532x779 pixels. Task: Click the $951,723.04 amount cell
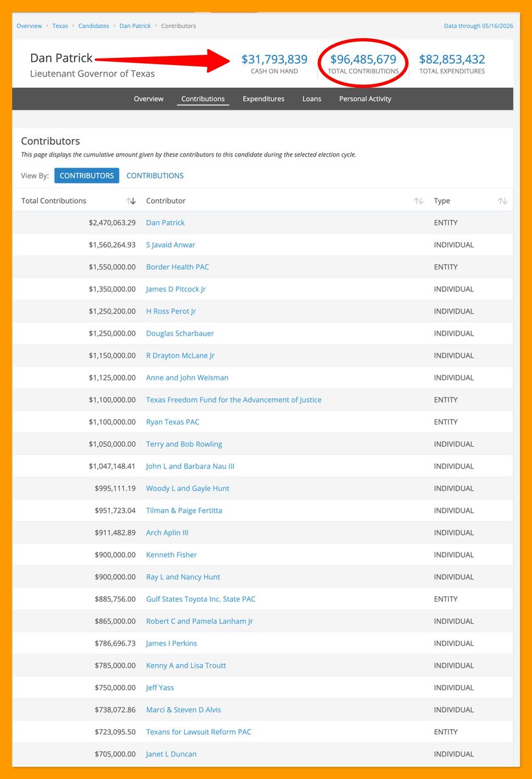point(115,510)
